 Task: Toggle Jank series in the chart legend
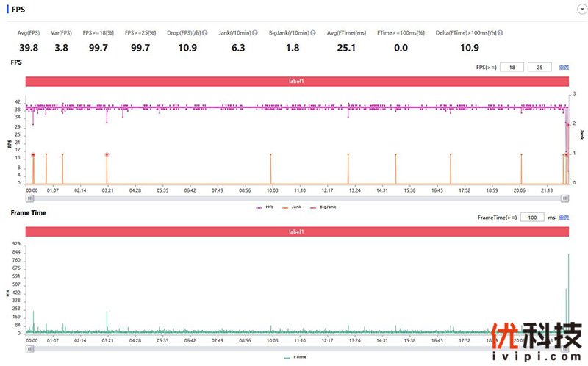(x=292, y=207)
